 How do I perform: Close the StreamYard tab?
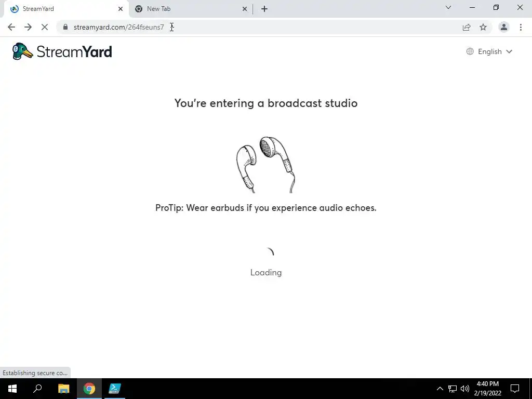pos(121,9)
